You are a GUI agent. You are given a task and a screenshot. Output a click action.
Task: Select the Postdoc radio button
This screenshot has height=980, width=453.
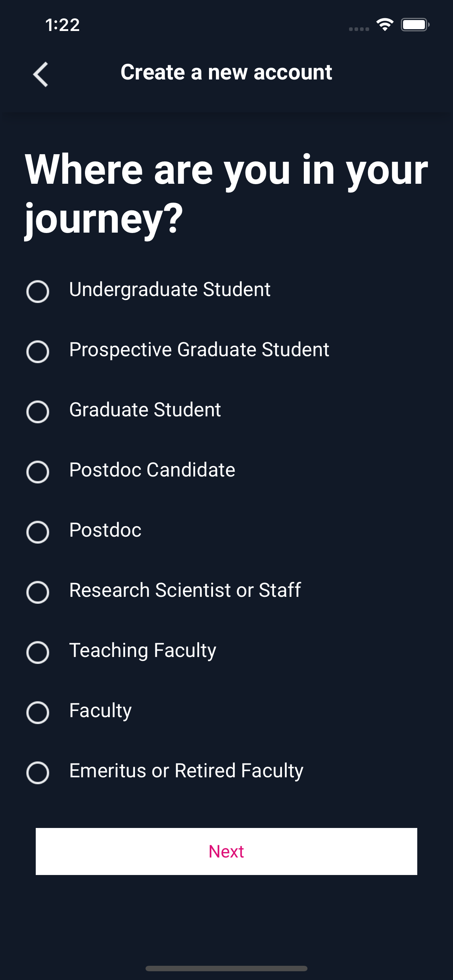coord(38,532)
